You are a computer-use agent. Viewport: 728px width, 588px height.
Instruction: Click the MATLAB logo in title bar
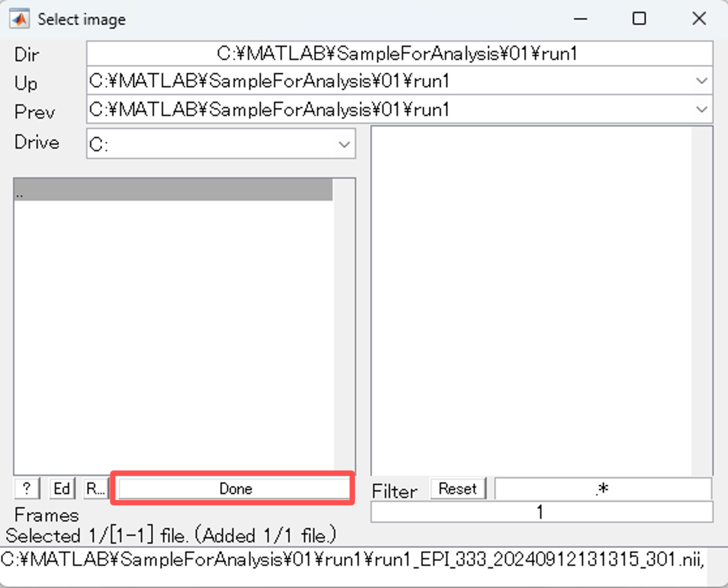[20, 19]
